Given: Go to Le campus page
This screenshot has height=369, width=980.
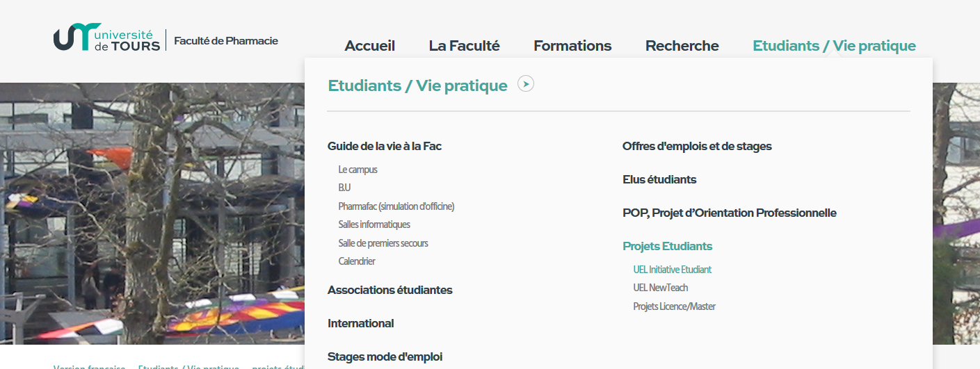Looking at the screenshot, I should pos(358,170).
